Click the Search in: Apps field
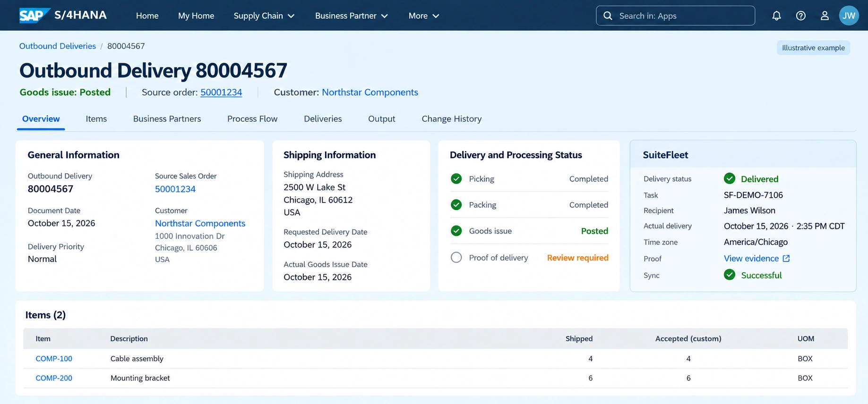The width and height of the screenshot is (868, 404). pyautogui.click(x=675, y=16)
